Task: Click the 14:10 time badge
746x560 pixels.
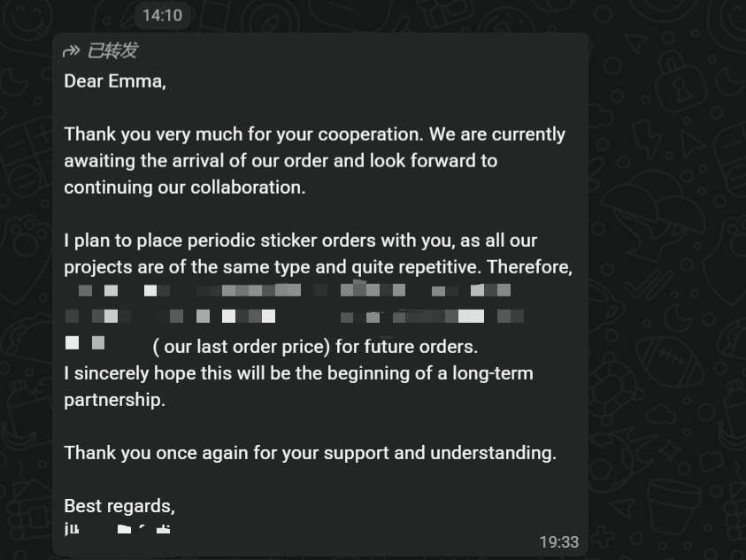Action: click(x=162, y=15)
